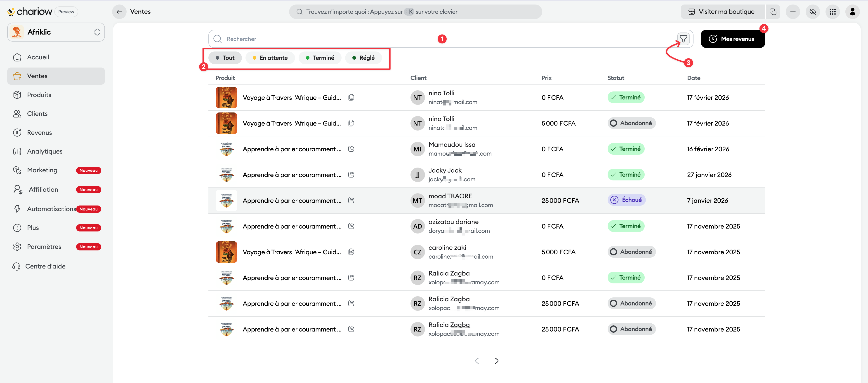Image resolution: width=868 pixels, height=383 pixels.
Task: Select the En attente status filter
Action: click(270, 58)
